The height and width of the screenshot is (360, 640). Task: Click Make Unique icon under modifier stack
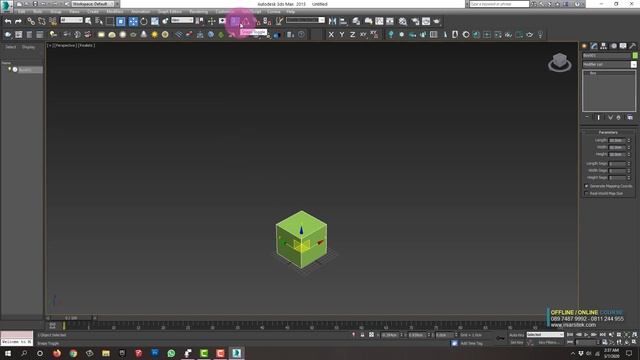click(610, 118)
